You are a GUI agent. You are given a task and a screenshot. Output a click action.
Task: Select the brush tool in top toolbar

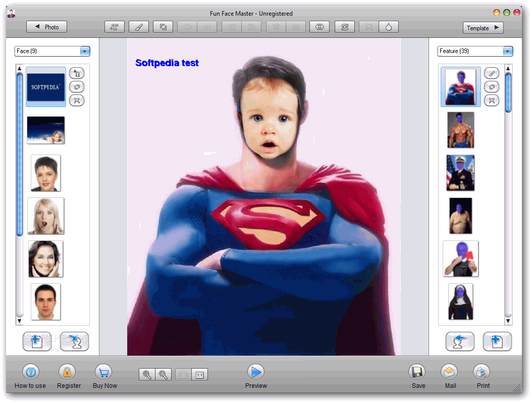point(139,27)
